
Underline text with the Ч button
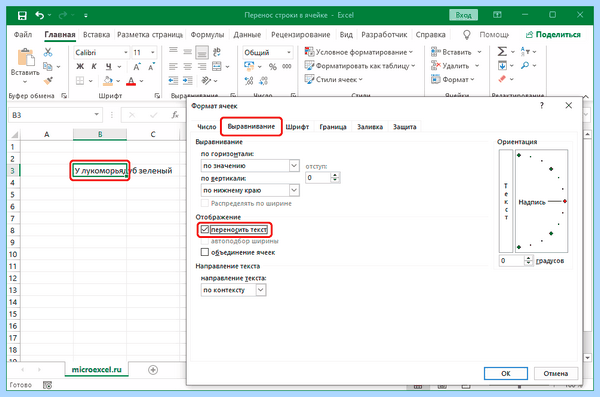109,67
